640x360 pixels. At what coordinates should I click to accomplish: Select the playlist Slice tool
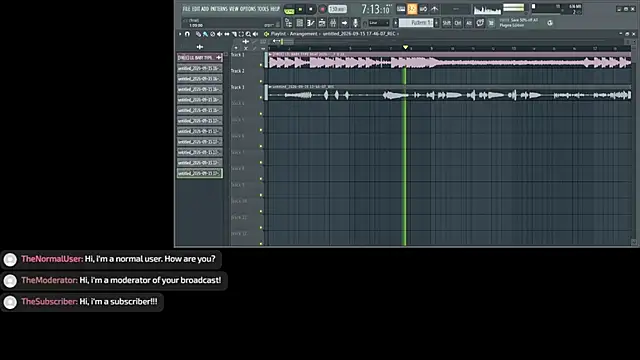pos(234,34)
